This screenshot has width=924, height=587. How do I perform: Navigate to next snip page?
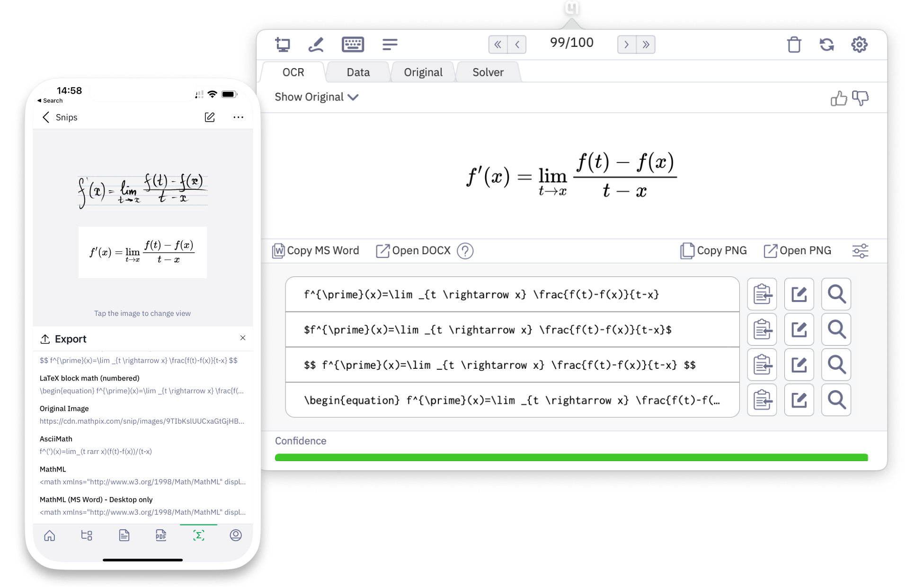click(626, 44)
